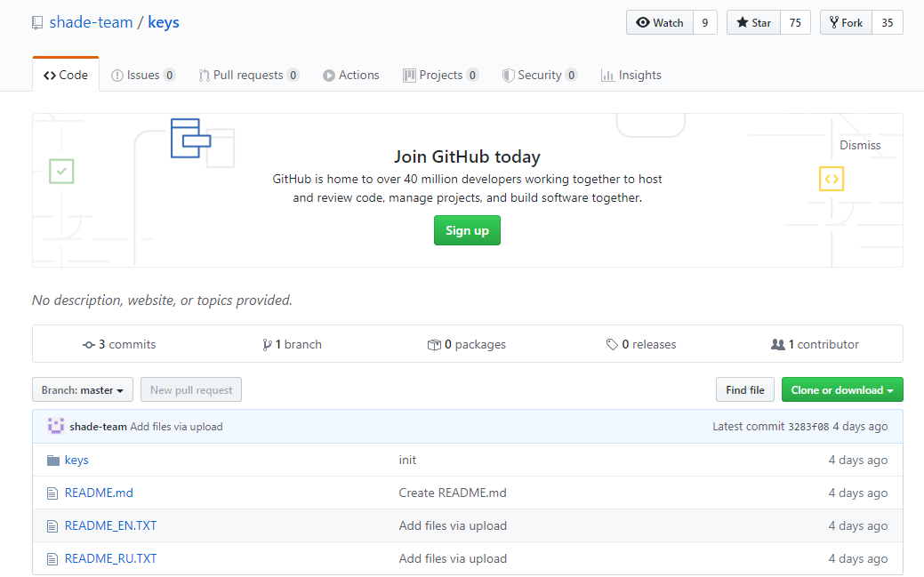Screen dimensions: 924x577
Task: Open the Clone or download dropdown
Action: click(x=841, y=390)
